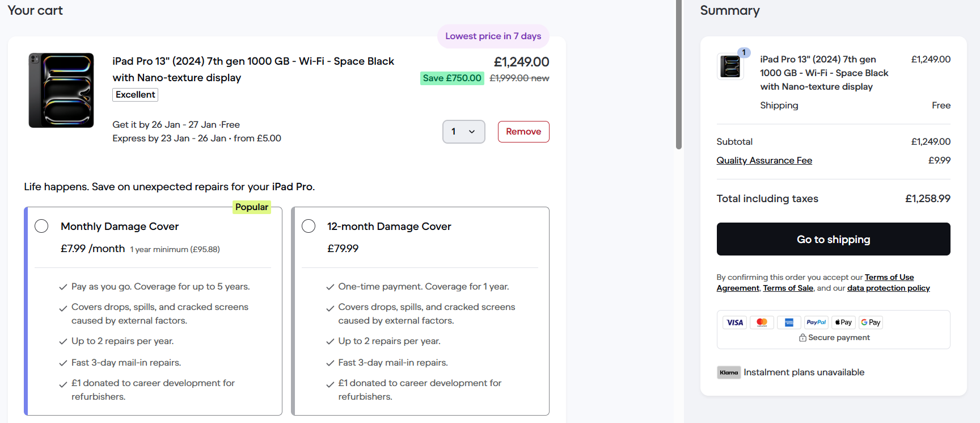Click the American Express card icon
The image size is (980, 423).
tap(789, 323)
